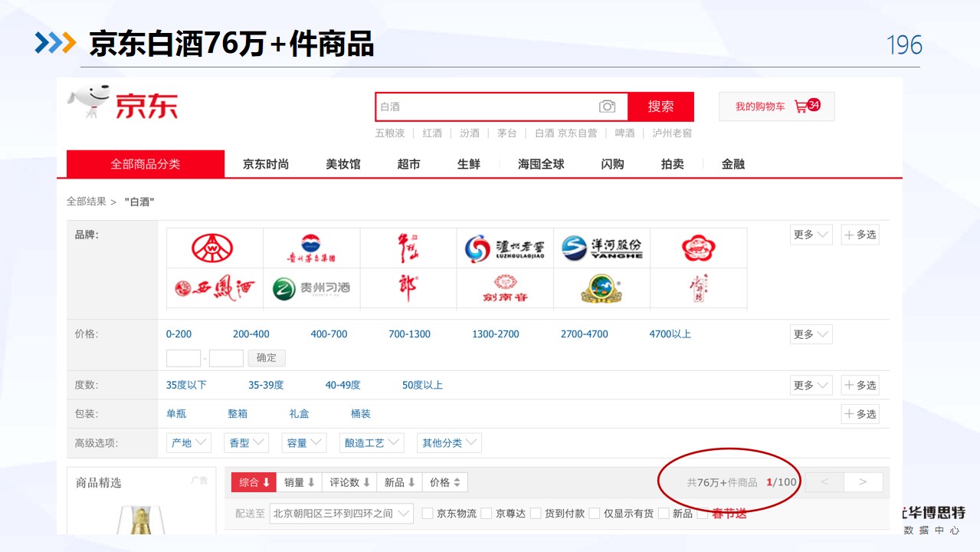Go to the 闪购 channel

tap(613, 164)
